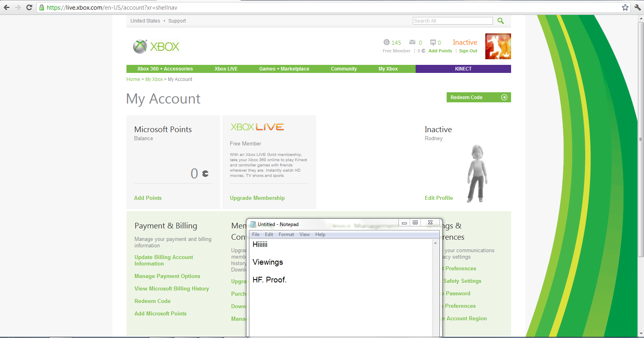Click the XBOX LIVE logo in membership card

(x=257, y=127)
